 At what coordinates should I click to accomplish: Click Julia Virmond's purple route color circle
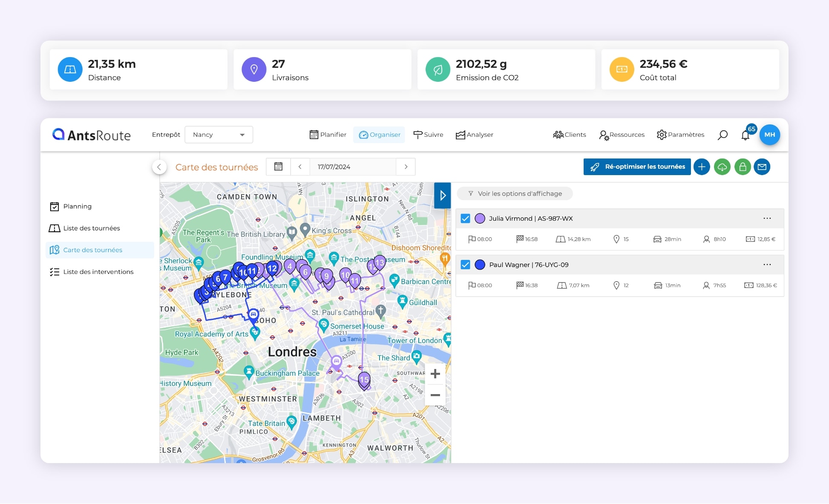pos(480,218)
